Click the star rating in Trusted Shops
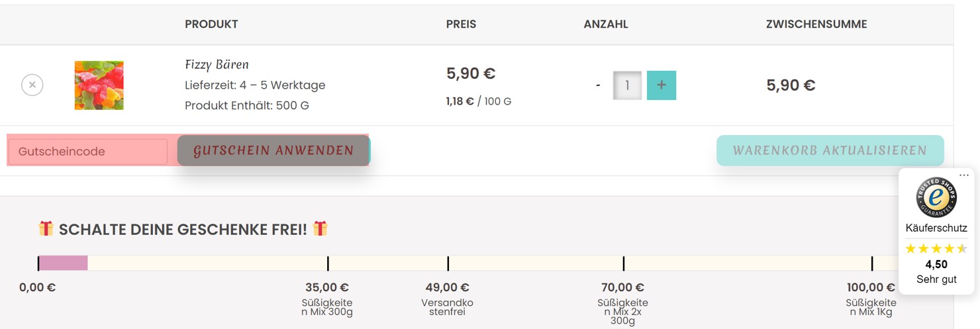The width and height of the screenshot is (980, 329). tap(936, 249)
